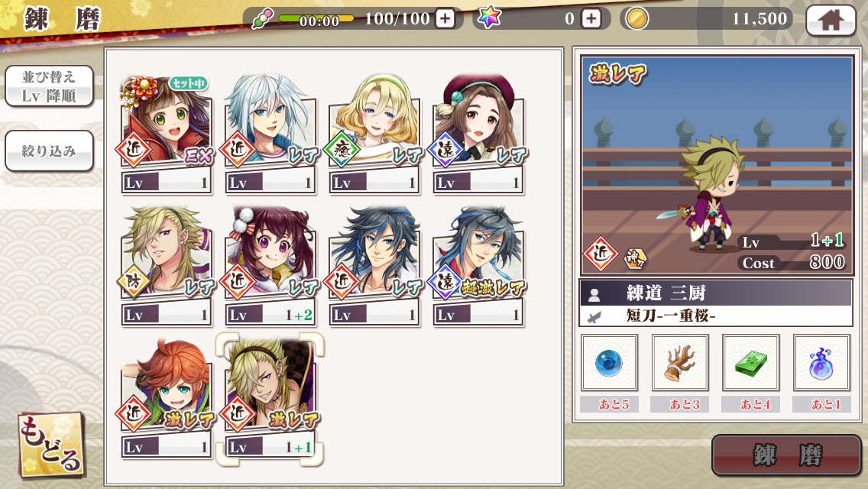
Task: Select the pink-eyed girl card with Lv 1+2
Action: [270, 266]
